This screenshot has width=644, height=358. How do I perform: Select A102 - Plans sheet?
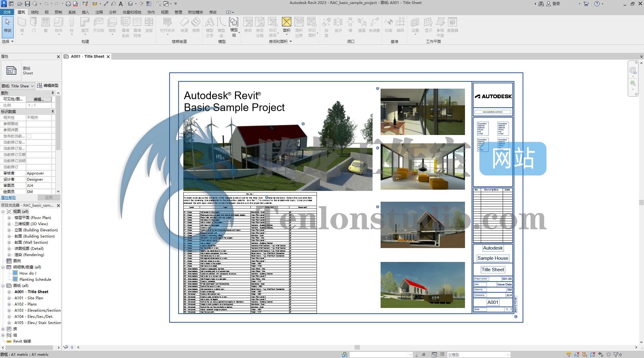pos(26,304)
